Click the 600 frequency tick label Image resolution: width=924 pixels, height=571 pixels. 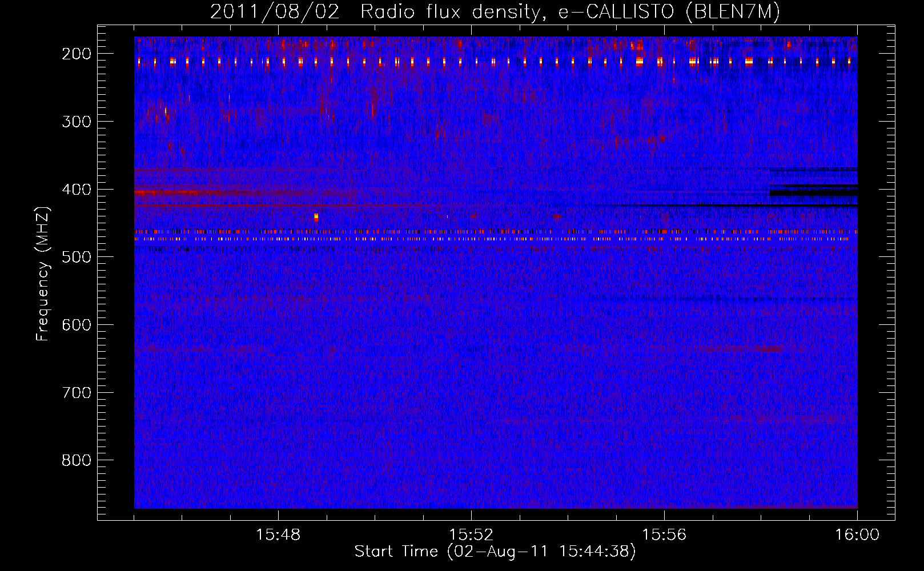[77, 325]
